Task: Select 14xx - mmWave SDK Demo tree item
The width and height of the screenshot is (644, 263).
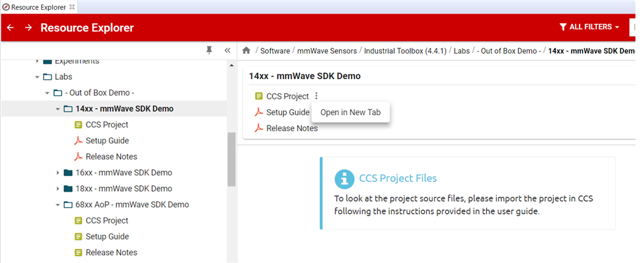Action: pyautogui.click(x=124, y=109)
